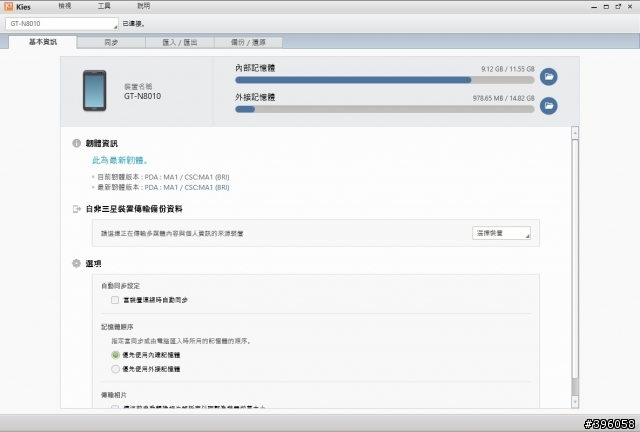Click device name GT-N8010 text
Image resolution: width=640 pixels, height=432 pixels.
[x=142, y=96]
